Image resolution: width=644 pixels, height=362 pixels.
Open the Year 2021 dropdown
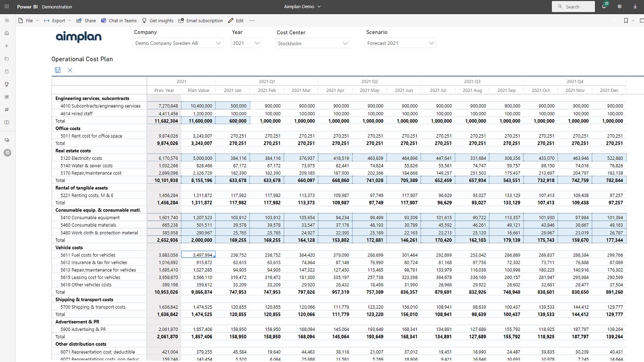[x=246, y=43]
